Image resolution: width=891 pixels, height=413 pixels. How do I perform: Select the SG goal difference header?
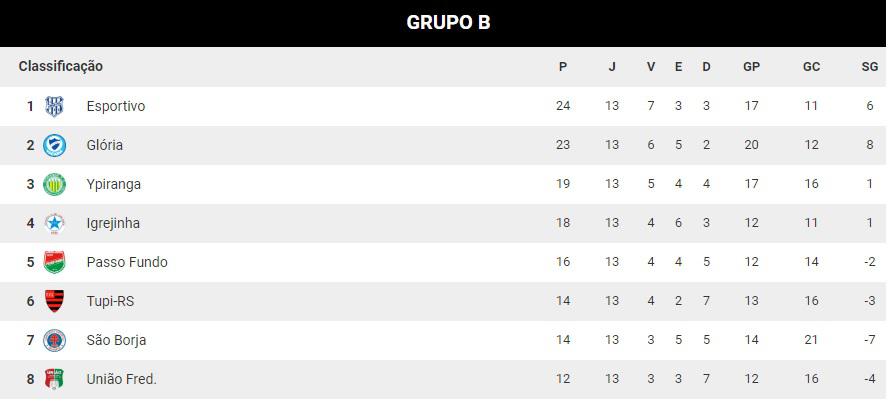869,67
